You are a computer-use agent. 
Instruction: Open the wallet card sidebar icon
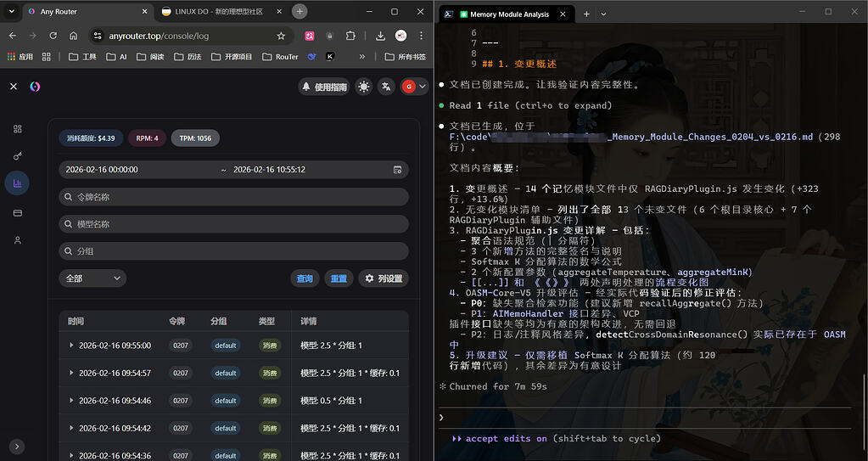click(x=18, y=213)
